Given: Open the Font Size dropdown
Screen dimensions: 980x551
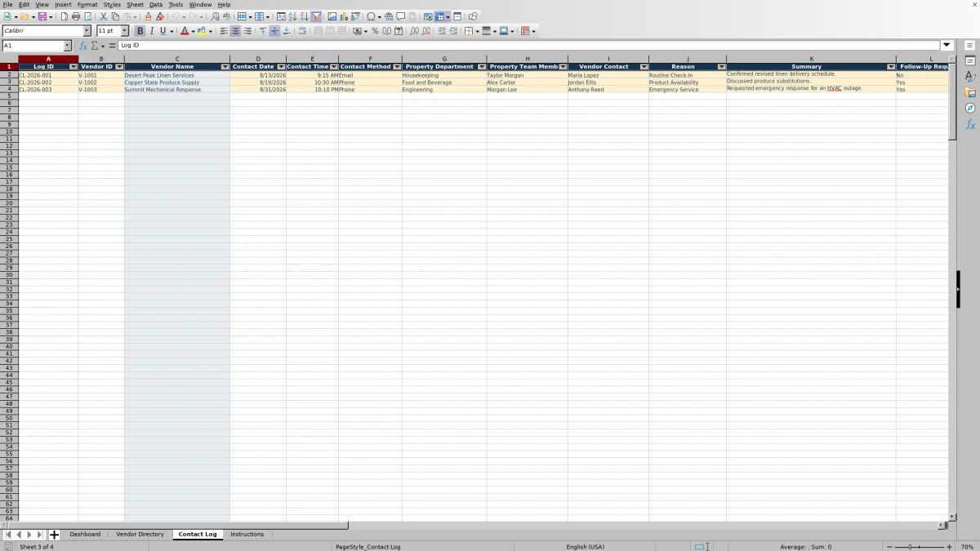Looking at the screenshot, I should pos(125,31).
